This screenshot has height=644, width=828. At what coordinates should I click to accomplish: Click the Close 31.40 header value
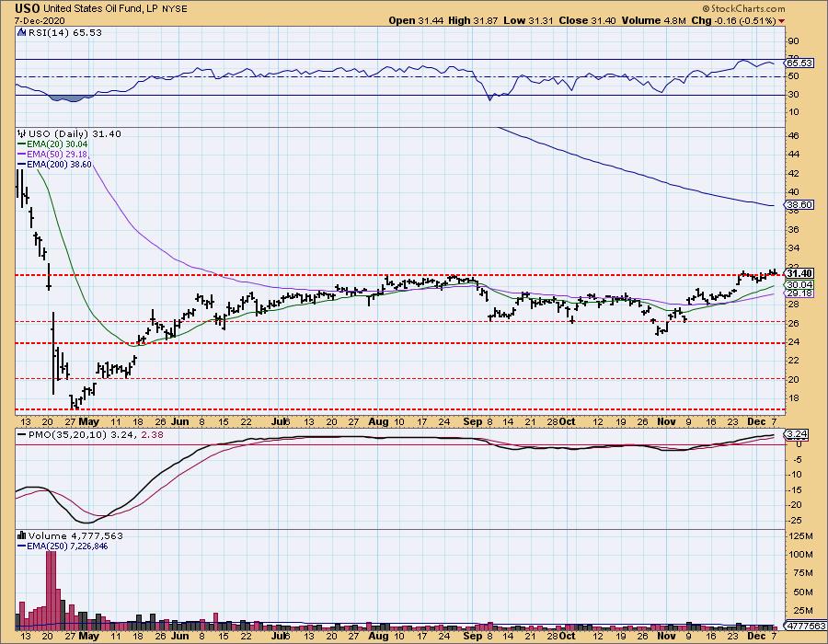click(588, 20)
